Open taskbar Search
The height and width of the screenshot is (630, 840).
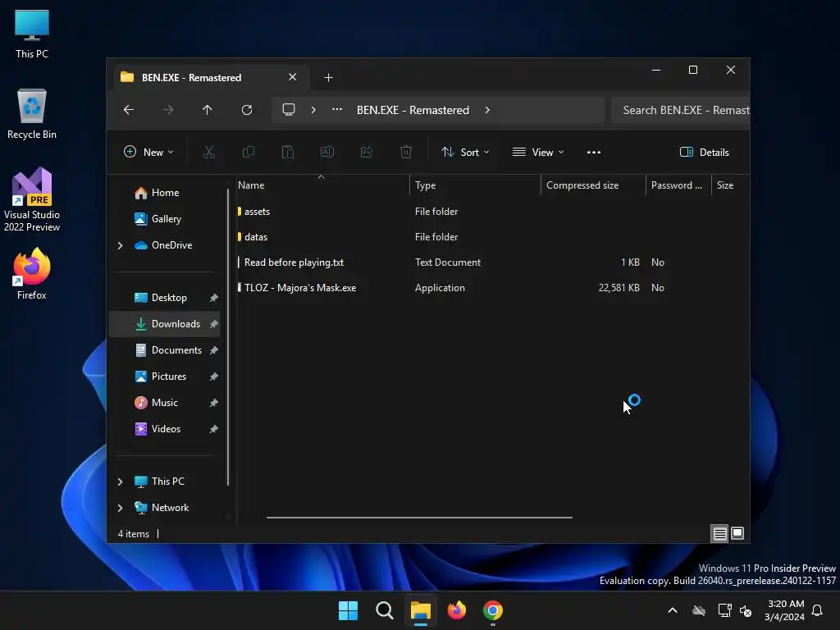(x=385, y=610)
